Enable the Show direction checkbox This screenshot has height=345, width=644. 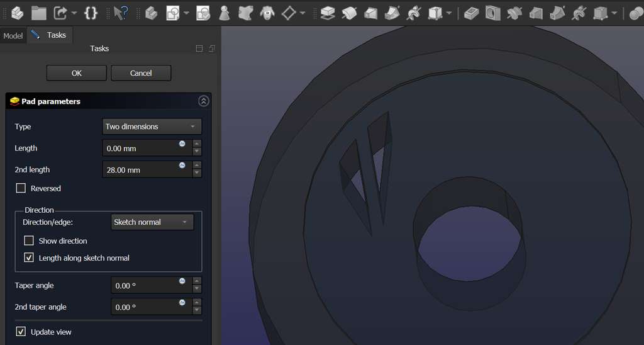(x=29, y=240)
